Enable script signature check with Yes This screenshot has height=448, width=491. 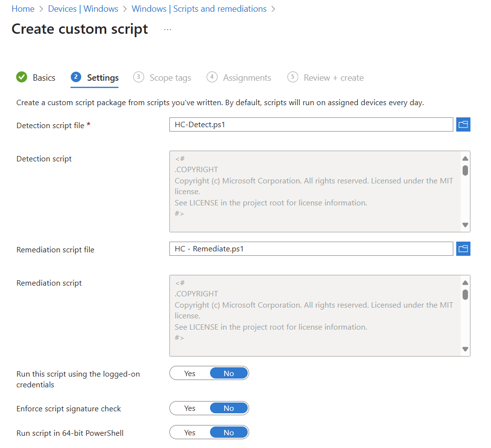(190, 408)
